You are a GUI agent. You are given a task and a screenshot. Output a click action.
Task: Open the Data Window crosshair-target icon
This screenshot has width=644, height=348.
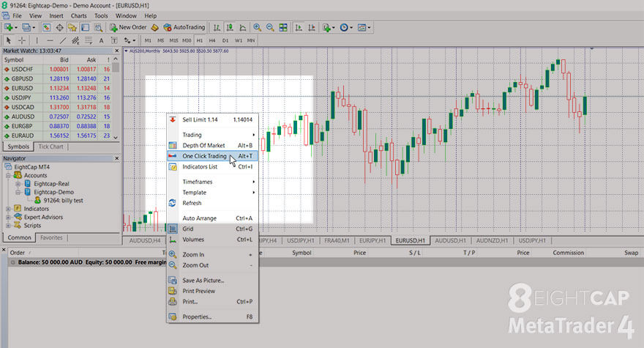click(59, 28)
